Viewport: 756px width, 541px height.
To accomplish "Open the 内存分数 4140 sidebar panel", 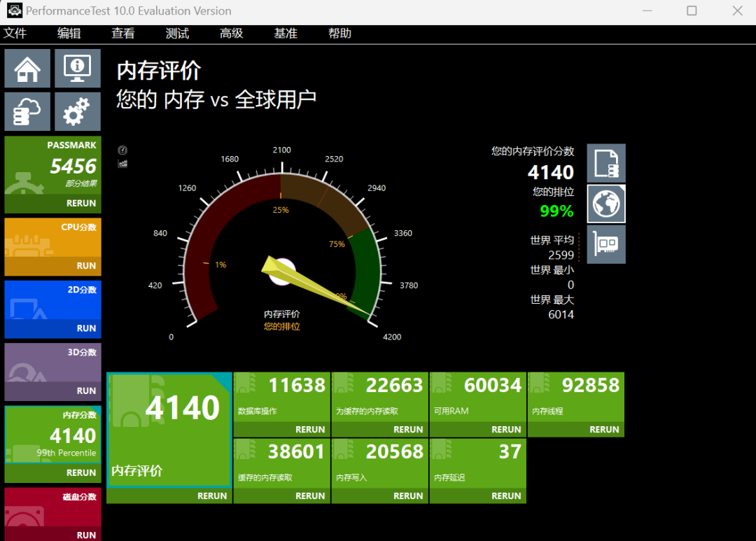I will (53, 435).
